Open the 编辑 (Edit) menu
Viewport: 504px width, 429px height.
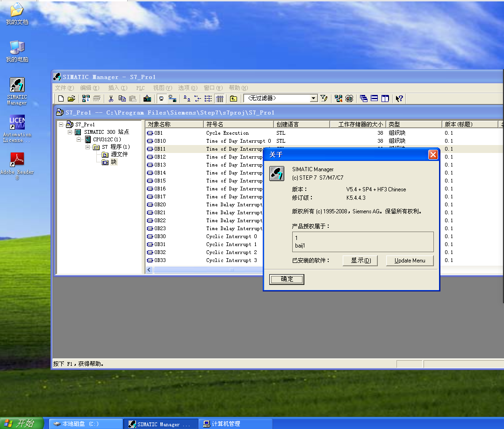click(90, 88)
